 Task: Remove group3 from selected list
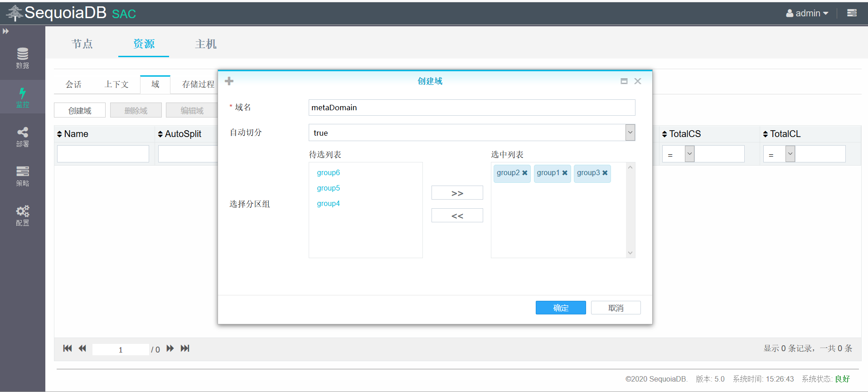605,173
